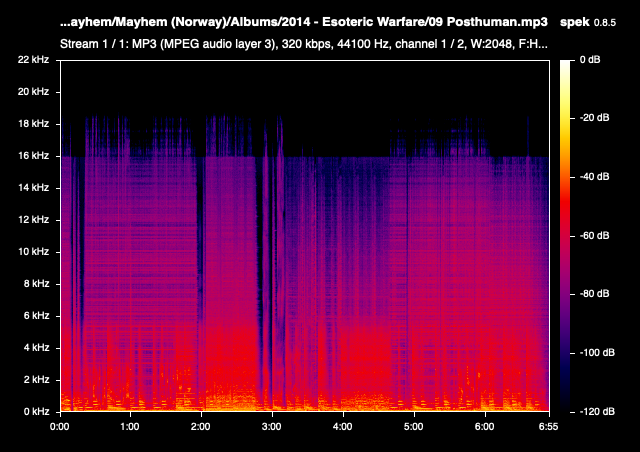Click the file path title ending in Posthuman.mp3
Screen dimensions: 640x452
coord(303,22)
